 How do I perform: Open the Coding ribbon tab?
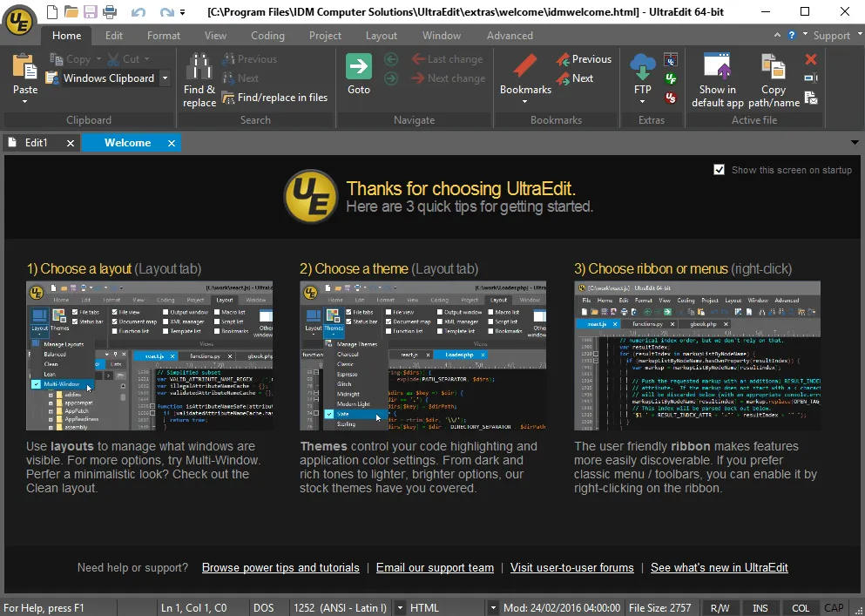[267, 36]
